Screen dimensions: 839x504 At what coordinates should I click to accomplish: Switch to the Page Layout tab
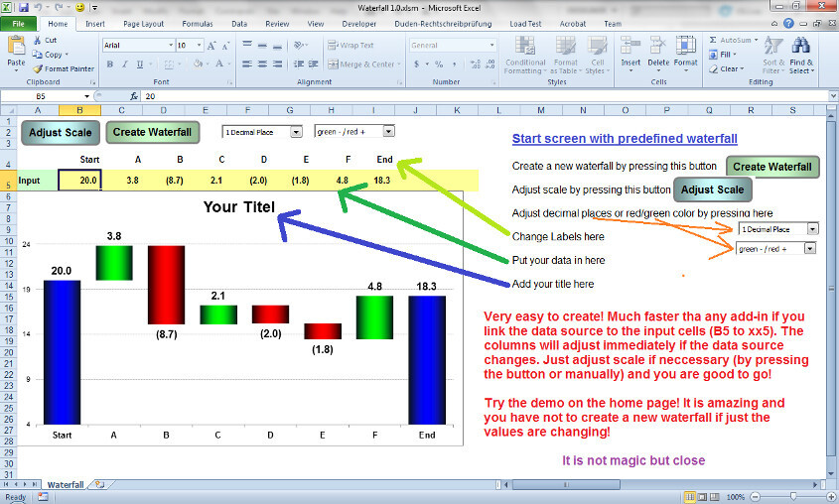(143, 24)
